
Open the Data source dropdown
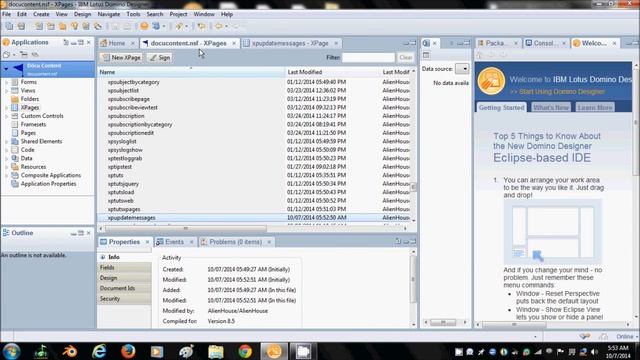pos(462,69)
